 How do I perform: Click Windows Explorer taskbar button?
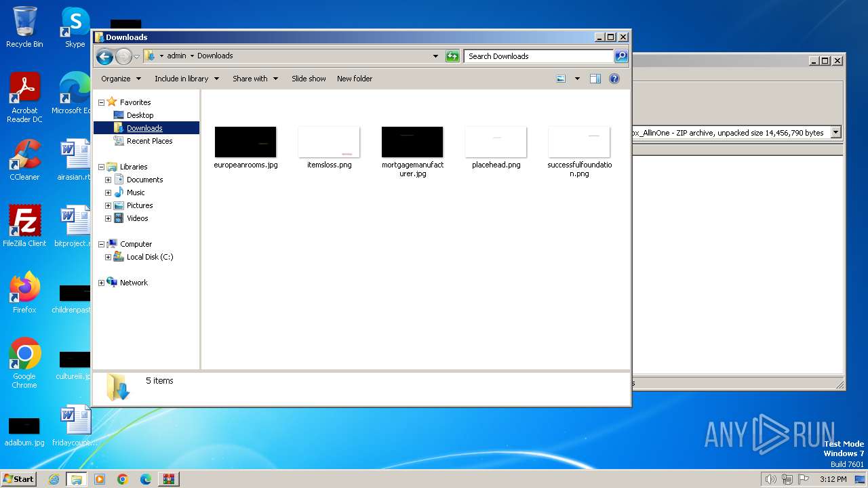77,479
